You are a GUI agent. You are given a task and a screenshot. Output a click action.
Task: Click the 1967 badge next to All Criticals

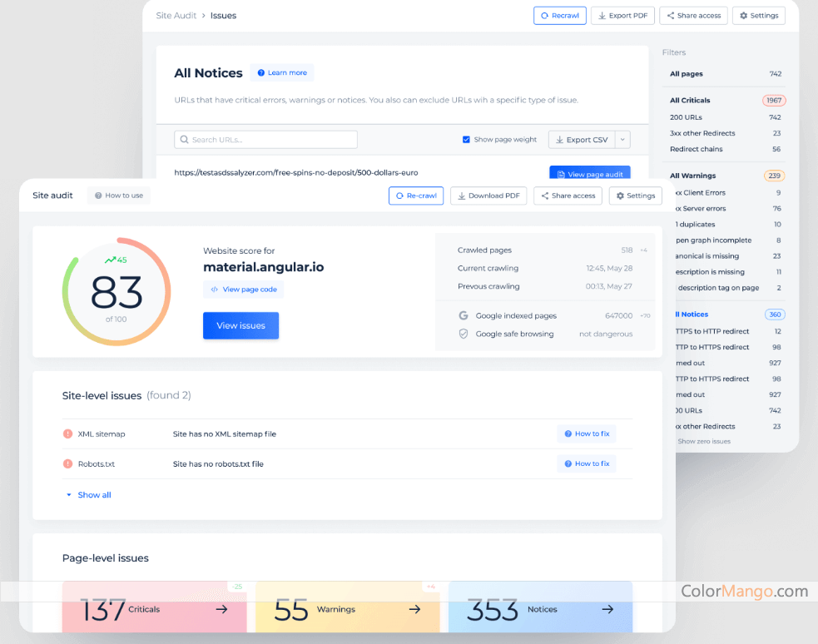click(774, 100)
